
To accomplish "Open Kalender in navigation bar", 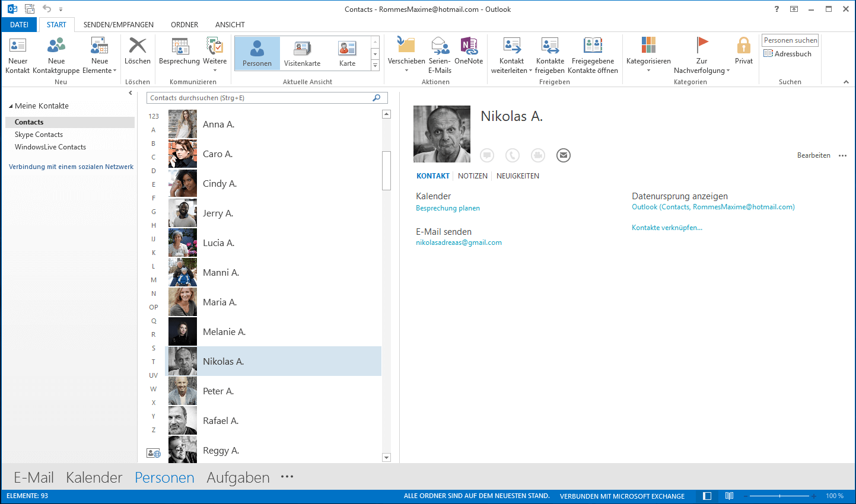I will point(94,477).
